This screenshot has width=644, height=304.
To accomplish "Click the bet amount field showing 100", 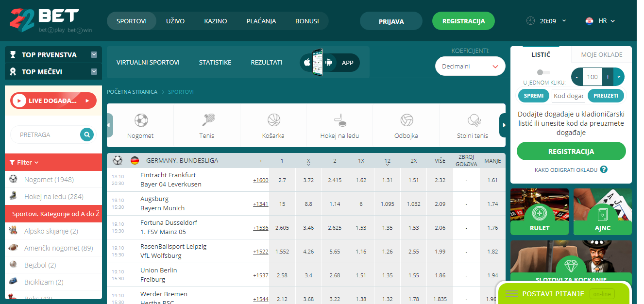I will 593,77.
